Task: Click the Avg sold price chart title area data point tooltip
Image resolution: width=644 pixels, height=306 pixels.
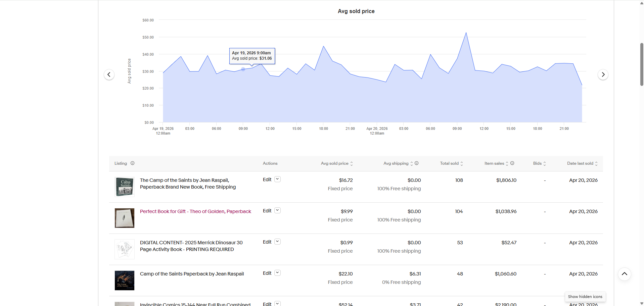Action: [252, 56]
